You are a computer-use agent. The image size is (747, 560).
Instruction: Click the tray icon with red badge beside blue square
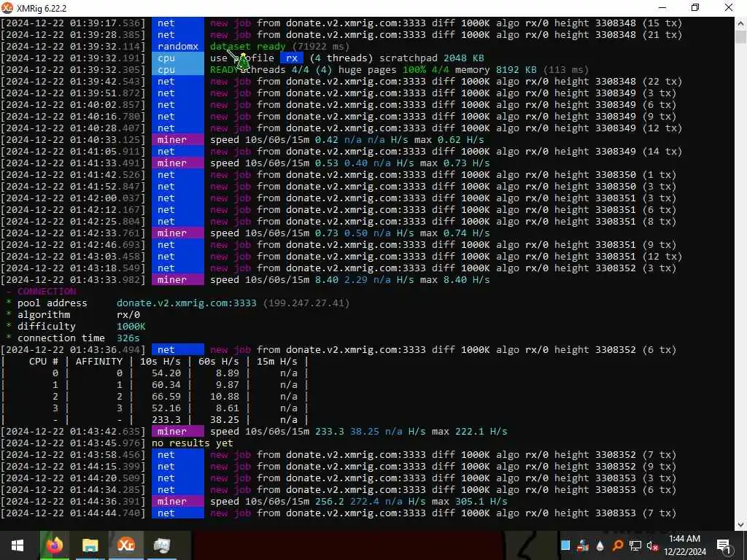coord(583,545)
